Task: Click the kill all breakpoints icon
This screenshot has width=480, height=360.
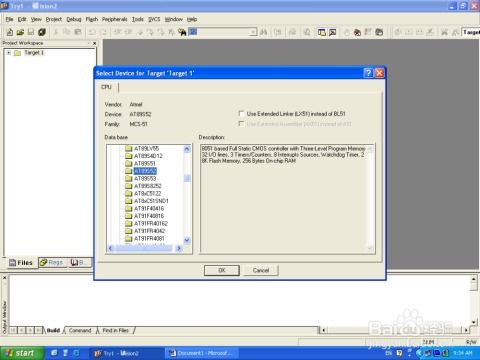Action: [357, 32]
